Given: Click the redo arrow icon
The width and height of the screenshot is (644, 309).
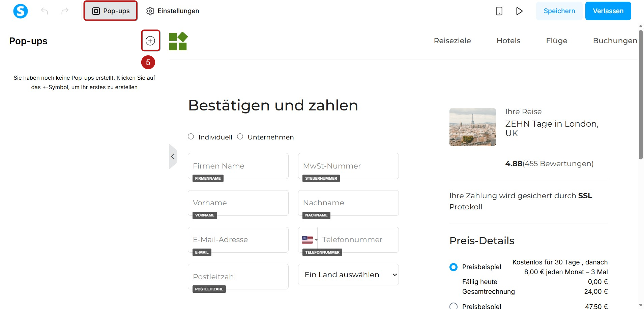Looking at the screenshot, I should pos(65,11).
